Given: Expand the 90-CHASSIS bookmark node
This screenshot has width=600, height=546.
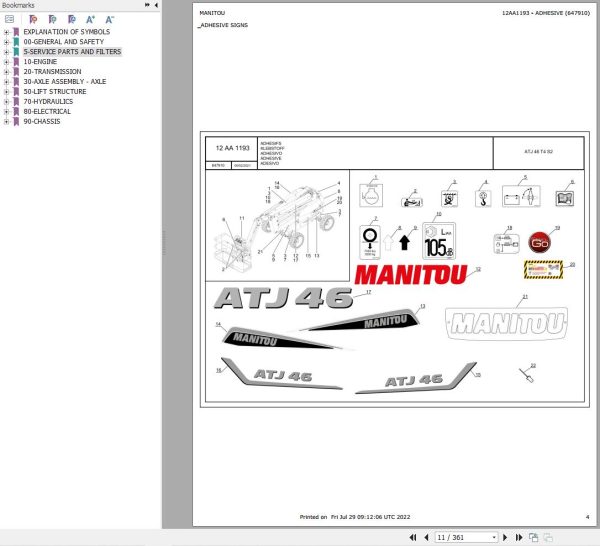Looking at the screenshot, I should pyautogui.click(x=6, y=121).
